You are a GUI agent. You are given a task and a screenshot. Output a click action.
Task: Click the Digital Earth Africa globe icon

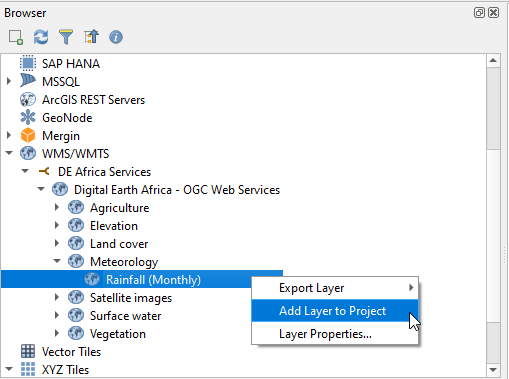(60, 189)
